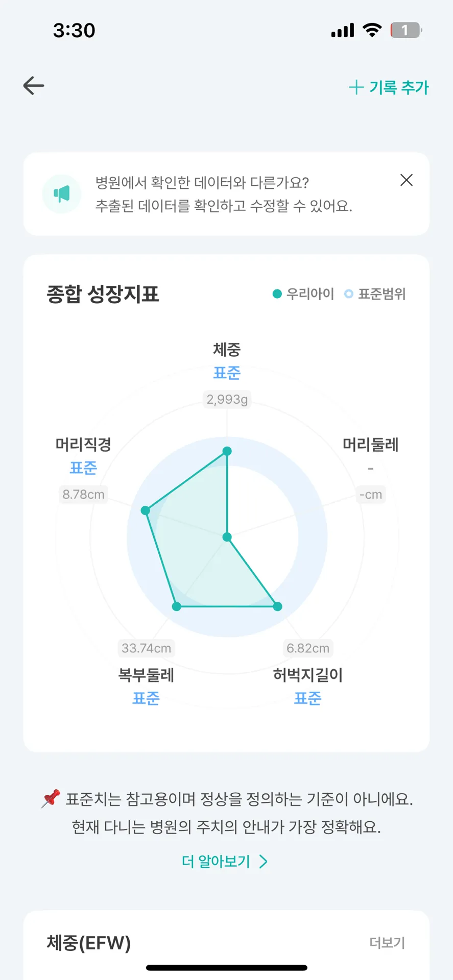Tap the 머리둘레 axis label
The width and height of the screenshot is (453, 980).
point(370,445)
